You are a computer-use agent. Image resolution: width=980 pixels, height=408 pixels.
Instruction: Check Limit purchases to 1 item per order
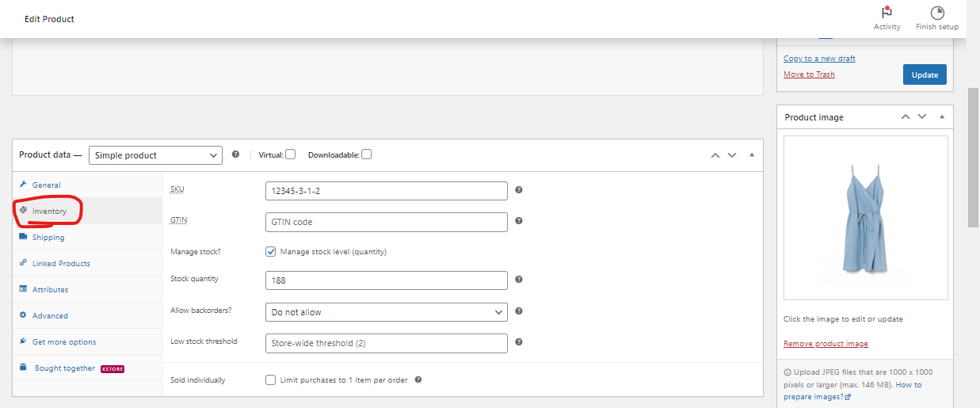271,379
